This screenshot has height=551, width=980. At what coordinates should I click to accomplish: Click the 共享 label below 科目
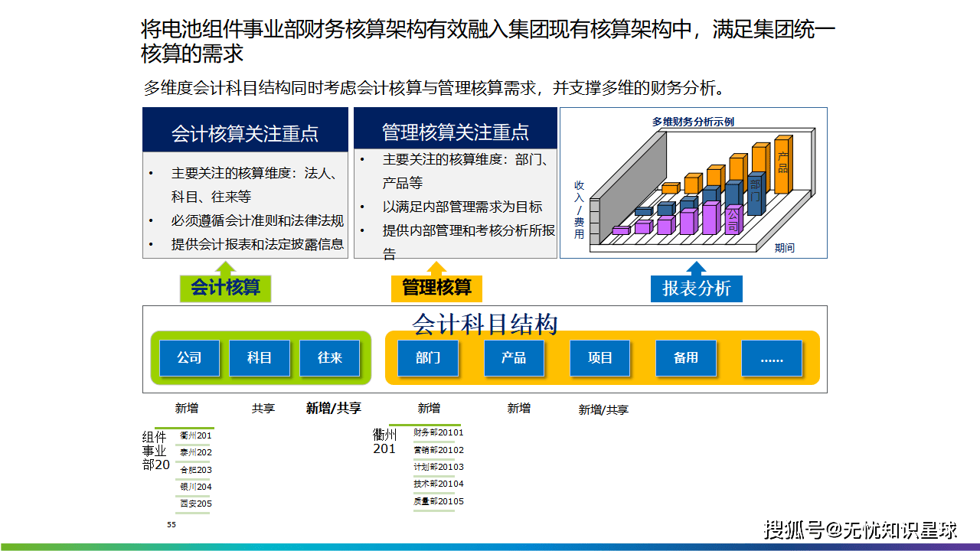263,409
